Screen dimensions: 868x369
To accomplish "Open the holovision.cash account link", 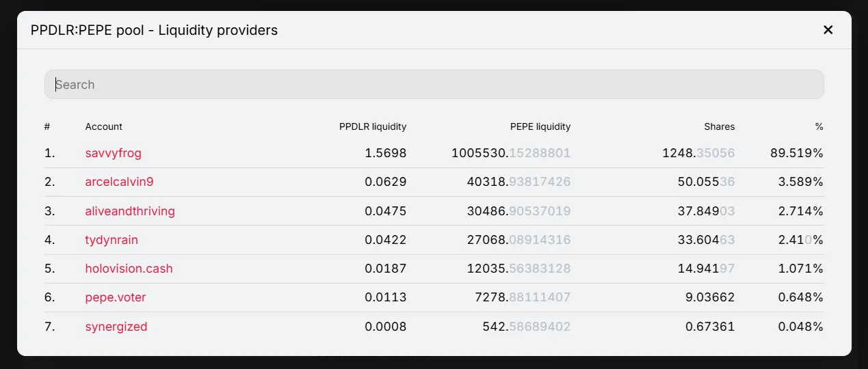I will 129,269.
